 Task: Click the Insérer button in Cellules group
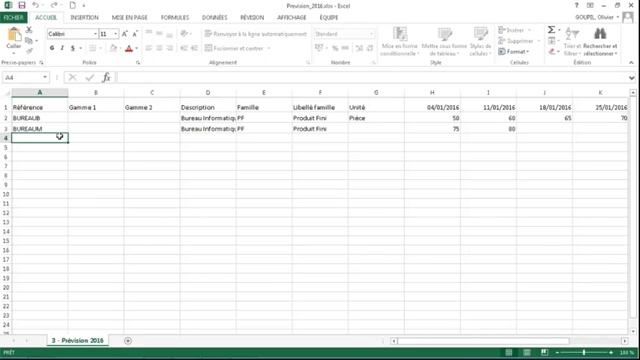pos(514,30)
